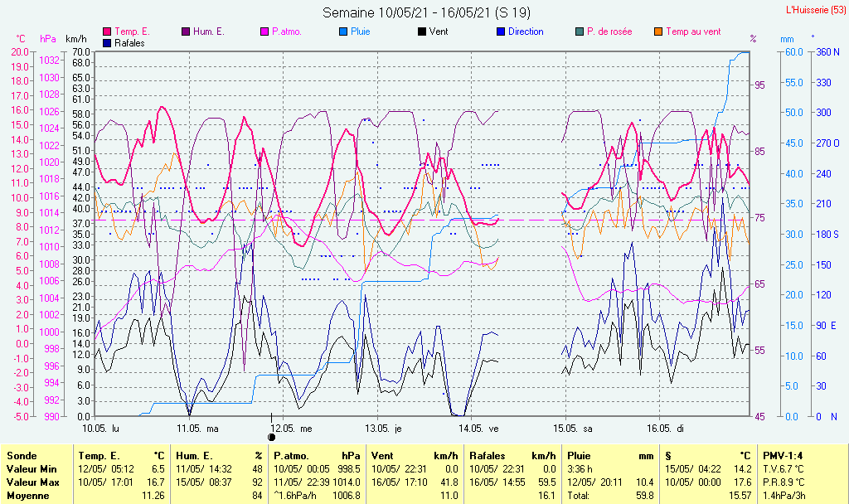Click the blue 'mm' axis unit label
This screenshot has height=504, width=849.
(788, 39)
